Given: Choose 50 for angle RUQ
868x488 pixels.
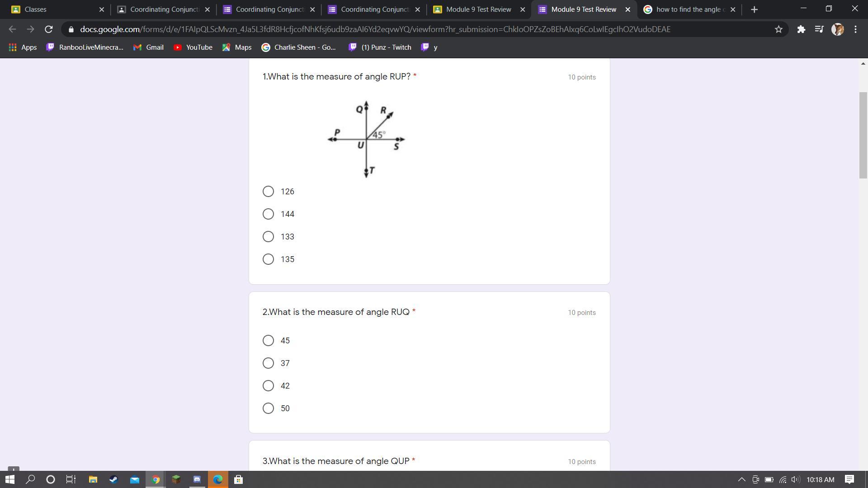Looking at the screenshot, I should coord(268,408).
